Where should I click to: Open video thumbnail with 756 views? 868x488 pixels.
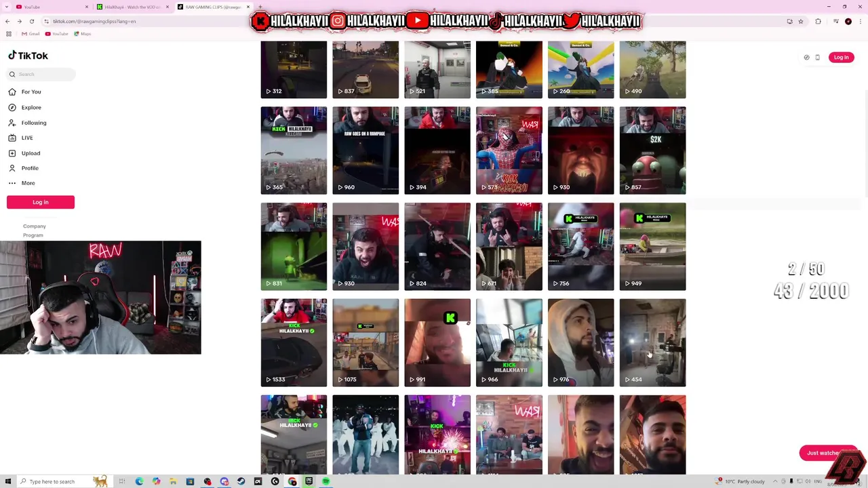pyautogui.click(x=581, y=246)
